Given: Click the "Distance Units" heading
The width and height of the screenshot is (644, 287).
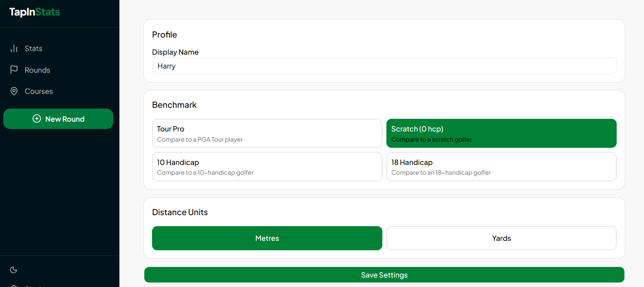Looking at the screenshot, I should (180, 212).
